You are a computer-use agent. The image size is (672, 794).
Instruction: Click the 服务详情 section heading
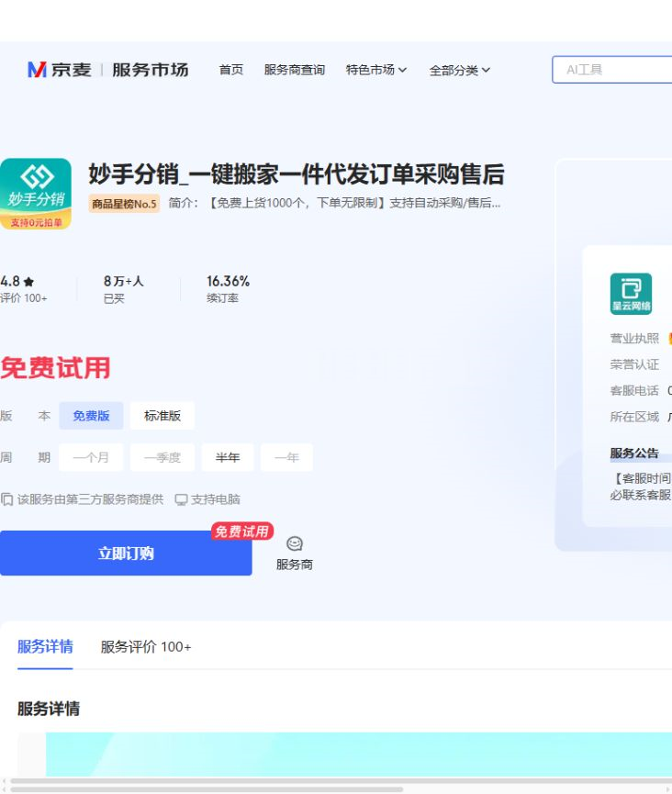tap(49, 709)
